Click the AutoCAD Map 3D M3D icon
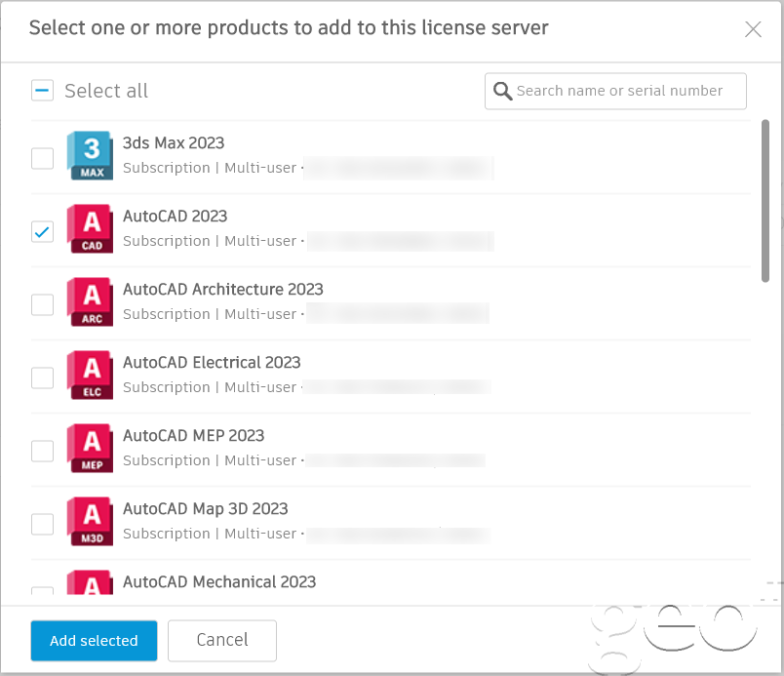 pos(90,521)
